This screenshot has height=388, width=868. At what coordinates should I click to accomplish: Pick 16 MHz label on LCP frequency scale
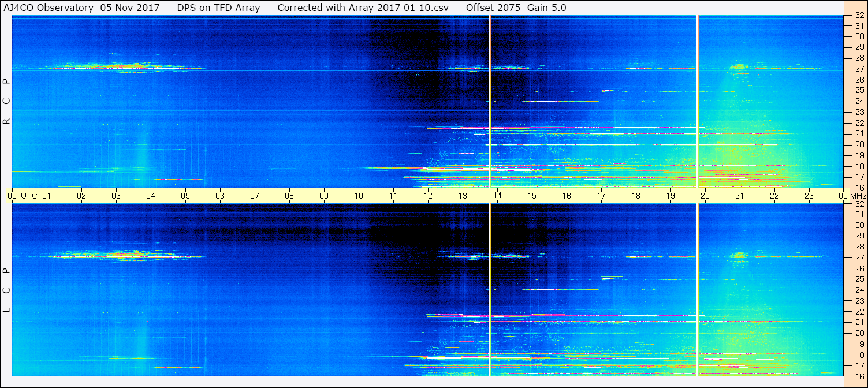[859, 376]
